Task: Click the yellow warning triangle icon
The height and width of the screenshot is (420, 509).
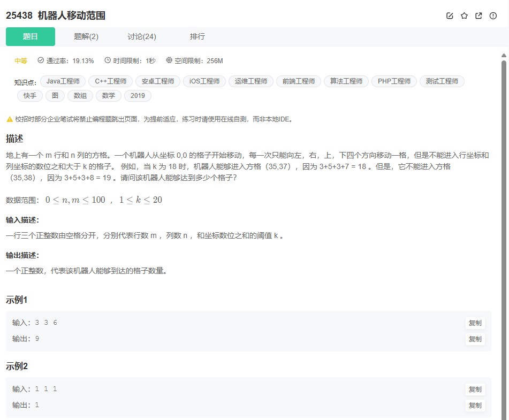Action: pyautogui.click(x=10, y=119)
